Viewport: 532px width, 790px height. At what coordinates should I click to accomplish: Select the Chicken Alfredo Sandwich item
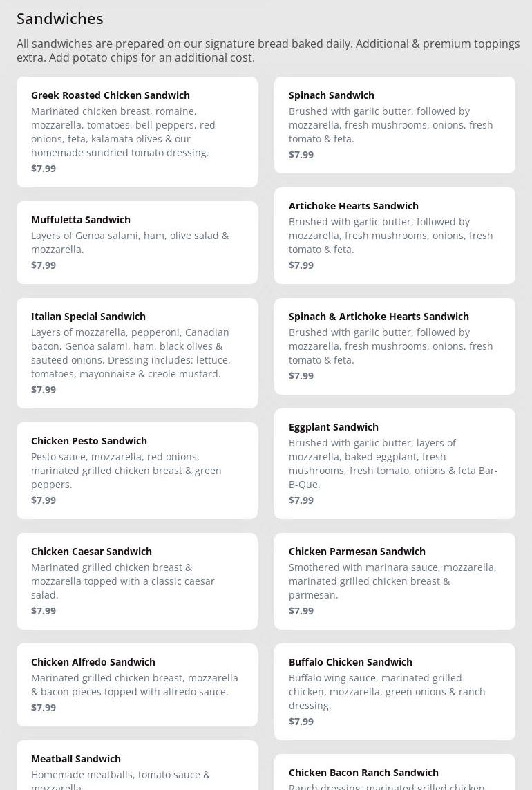pos(137,685)
